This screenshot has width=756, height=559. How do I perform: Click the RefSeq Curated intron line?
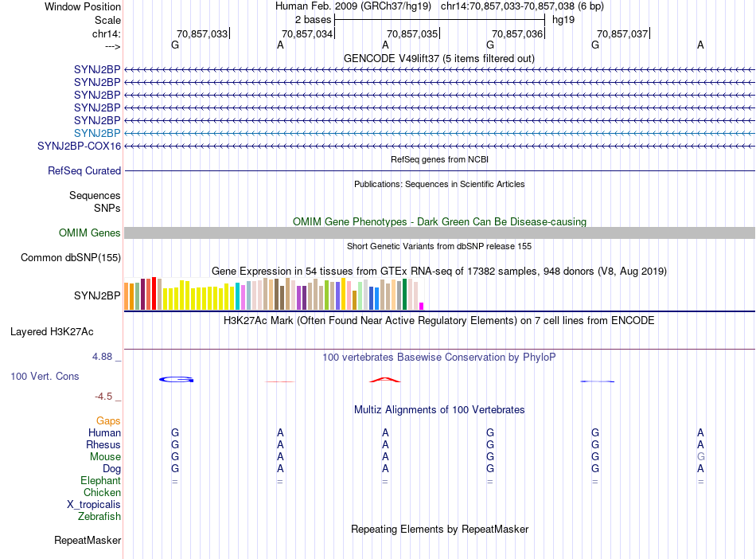tap(439, 170)
